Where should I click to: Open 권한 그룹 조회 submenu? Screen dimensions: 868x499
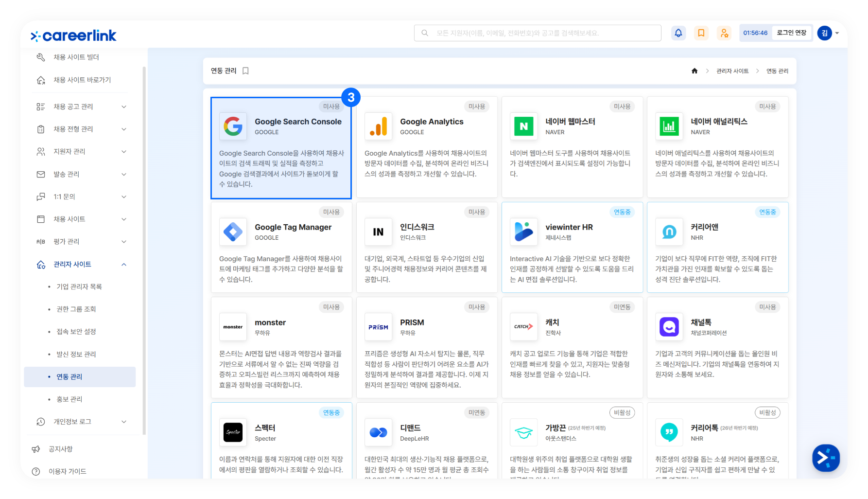tap(76, 309)
